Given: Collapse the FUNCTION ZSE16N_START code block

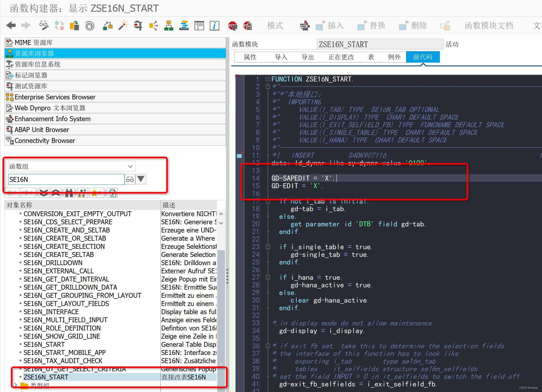Looking at the screenshot, I should pyautogui.click(x=268, y=79).
